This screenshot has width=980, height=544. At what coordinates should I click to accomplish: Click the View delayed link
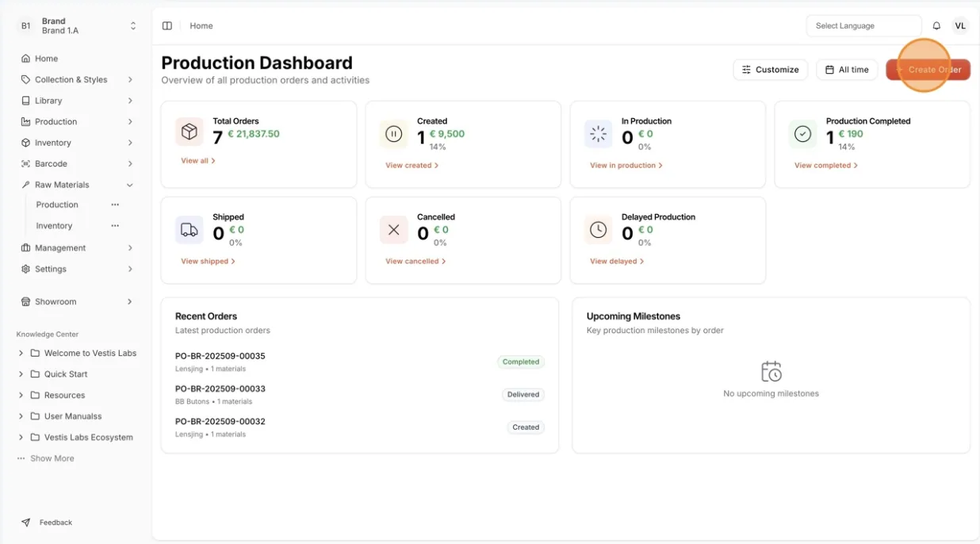click(x=617, y=262)
